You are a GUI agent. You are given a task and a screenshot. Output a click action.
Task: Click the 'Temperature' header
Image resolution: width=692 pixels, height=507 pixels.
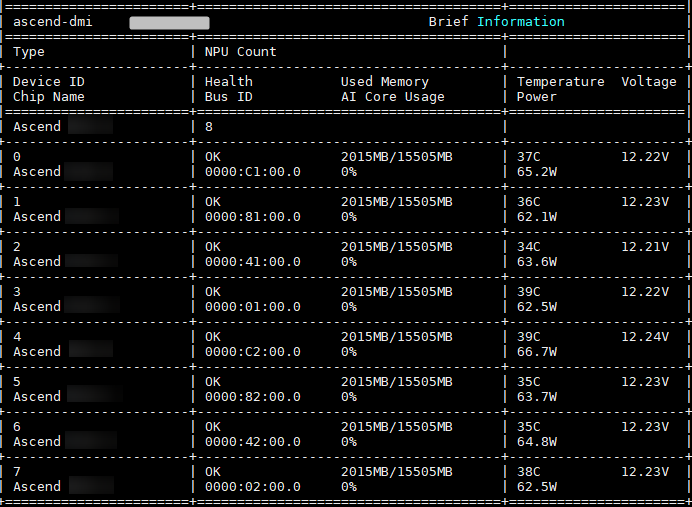pos(560,82)
